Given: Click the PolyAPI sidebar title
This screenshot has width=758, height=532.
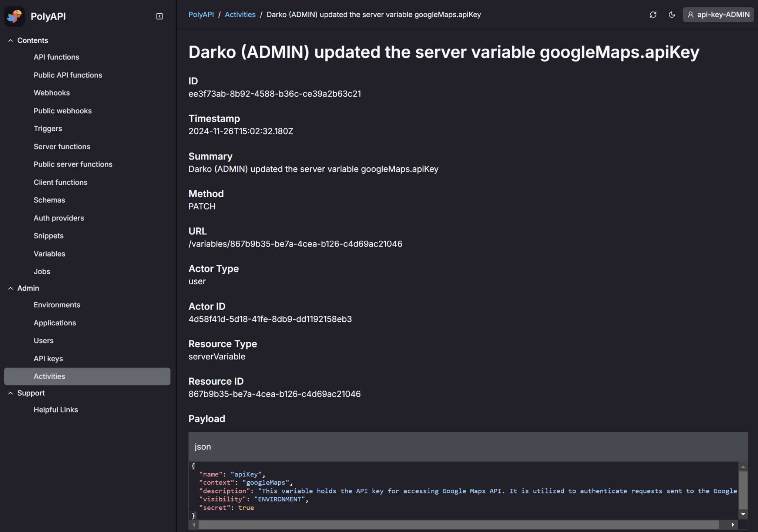Looking at the screenshot, I should (48, 16).
